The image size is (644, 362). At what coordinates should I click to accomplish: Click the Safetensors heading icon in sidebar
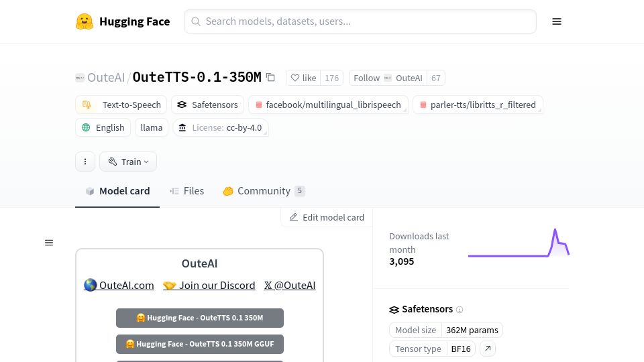(394, 310)
